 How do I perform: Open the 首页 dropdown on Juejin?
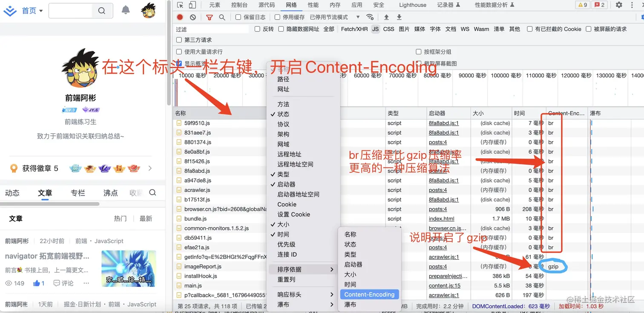point(32,11)
